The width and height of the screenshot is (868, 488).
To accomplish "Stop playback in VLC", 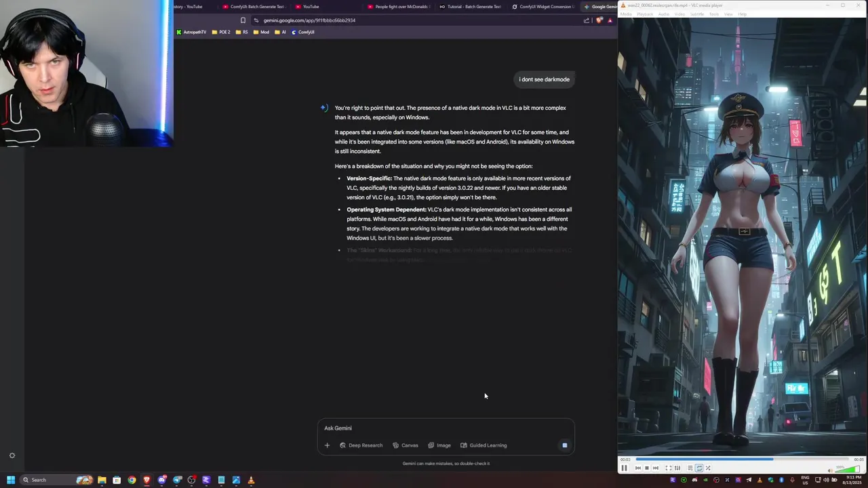I will point(647,468).
